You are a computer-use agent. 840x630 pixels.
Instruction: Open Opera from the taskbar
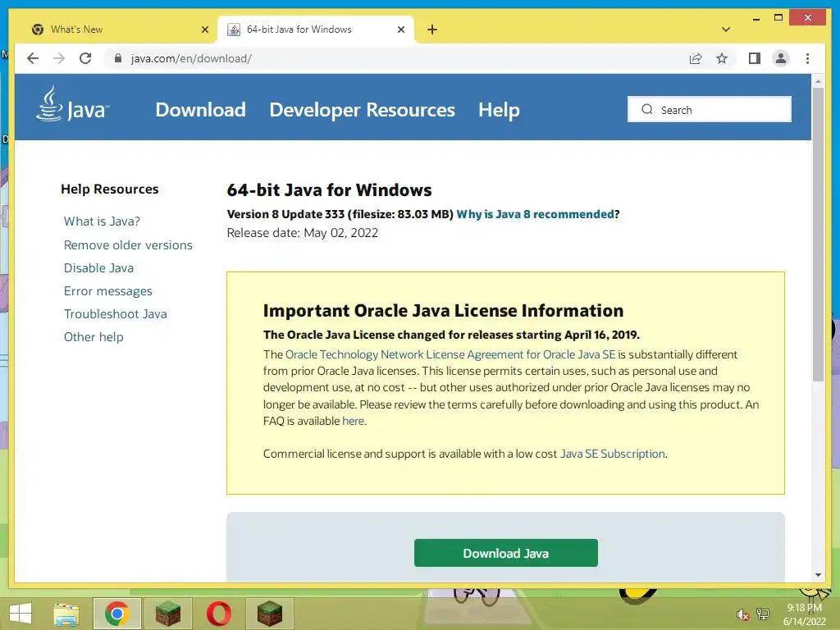tap(218, 614)
